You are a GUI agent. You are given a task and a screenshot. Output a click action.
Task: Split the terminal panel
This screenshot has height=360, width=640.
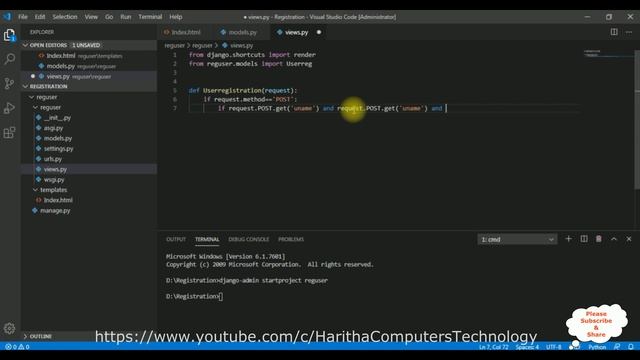point(584,239)
